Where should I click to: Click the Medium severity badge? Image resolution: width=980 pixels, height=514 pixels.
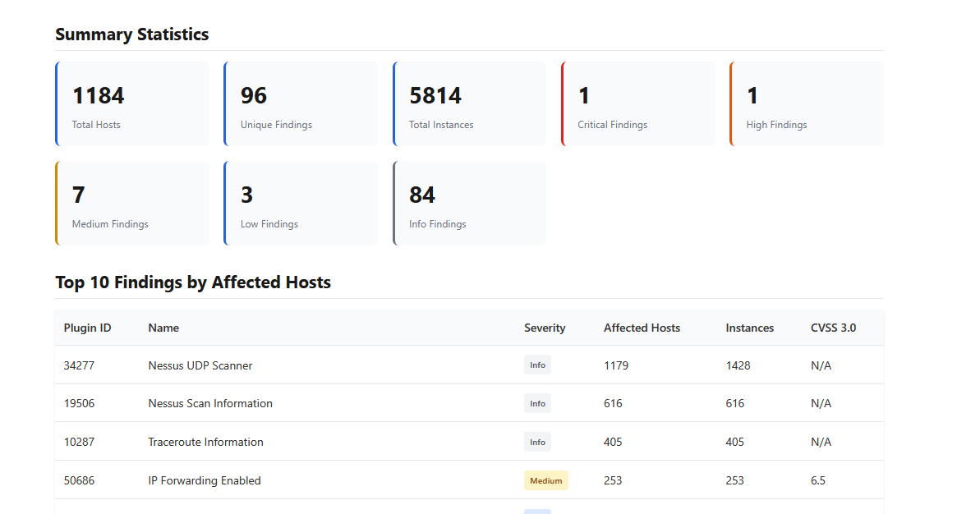point(545,480)
